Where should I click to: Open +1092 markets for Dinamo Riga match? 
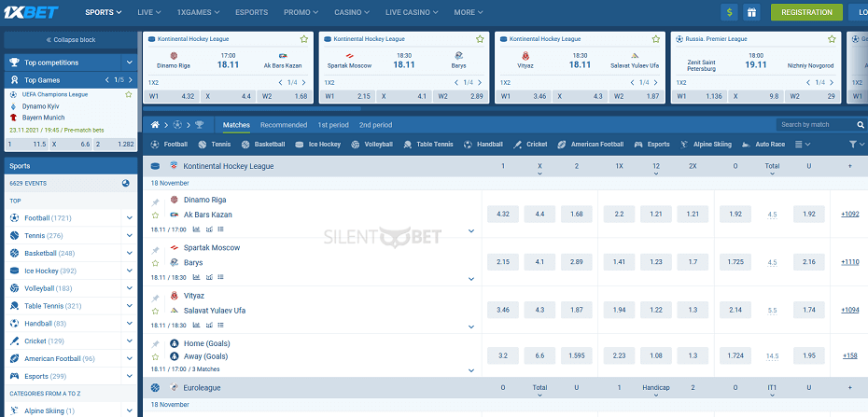point(849,214)
